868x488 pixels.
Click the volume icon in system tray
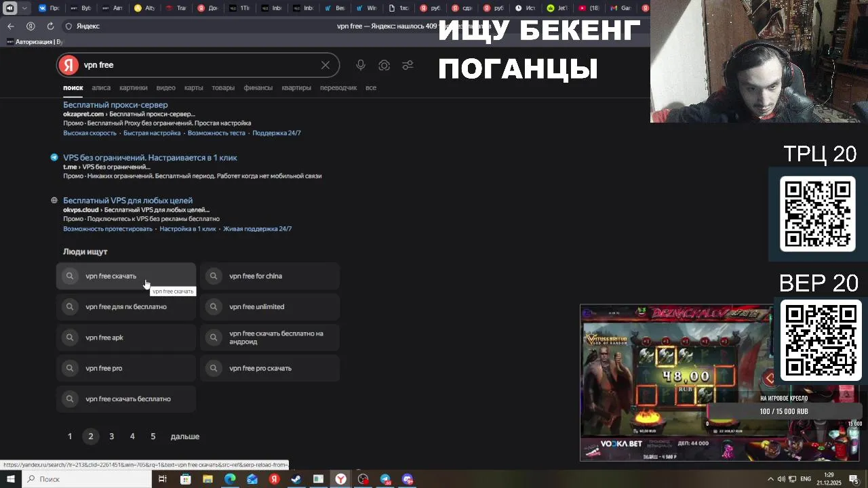(781, 479)
